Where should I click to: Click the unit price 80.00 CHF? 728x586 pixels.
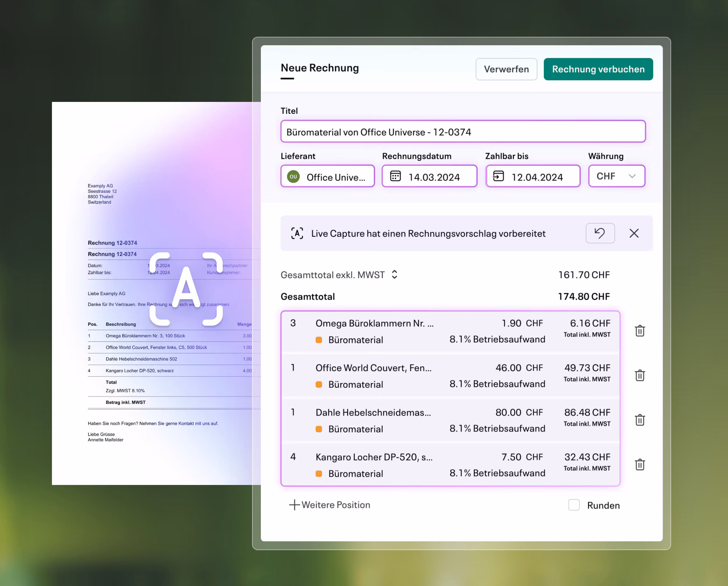tap(519, 413)
